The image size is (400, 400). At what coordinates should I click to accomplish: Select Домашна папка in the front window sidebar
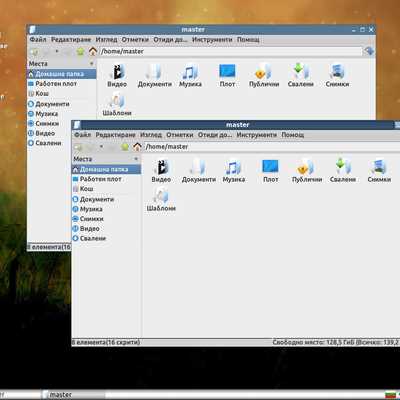coord(107,169)
